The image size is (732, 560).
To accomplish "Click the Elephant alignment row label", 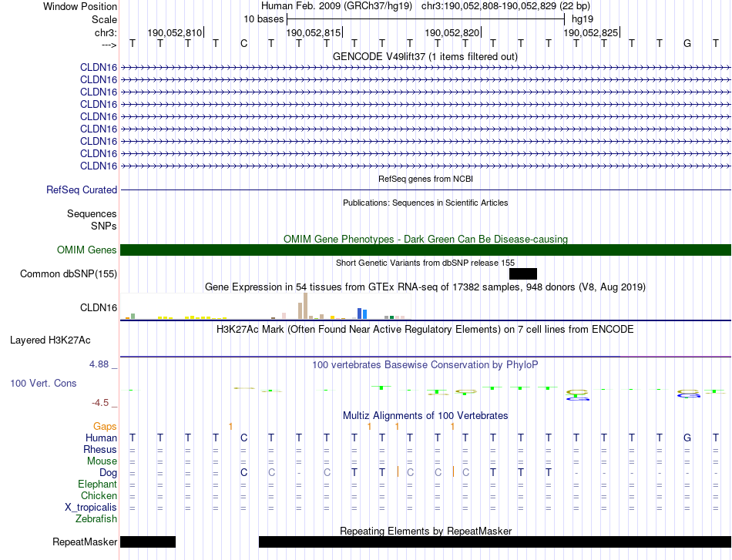I will coord(98,484).
